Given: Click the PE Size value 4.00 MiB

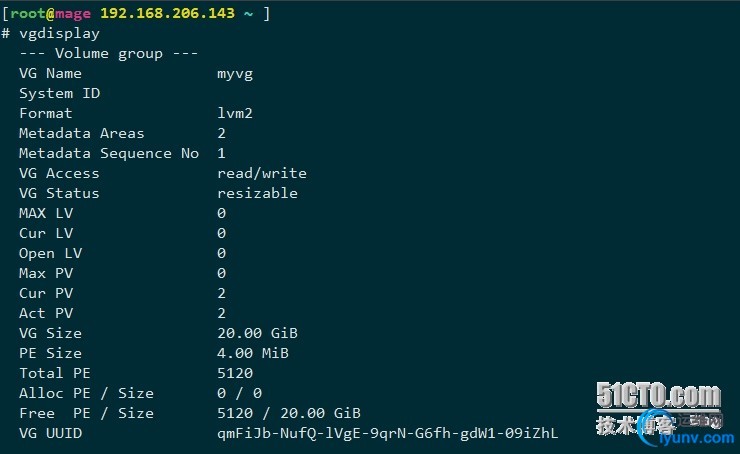Looking at the screenshot, I should [x=253, y=353].
